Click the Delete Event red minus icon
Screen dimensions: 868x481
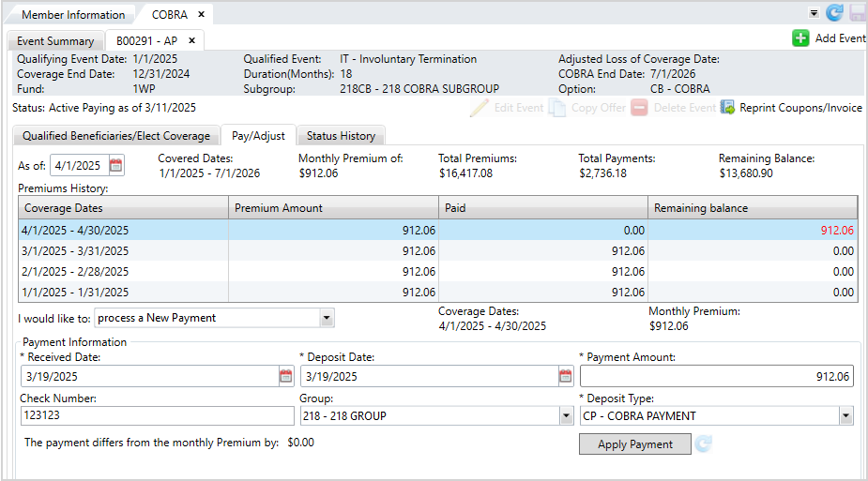[x=639, y=108]
